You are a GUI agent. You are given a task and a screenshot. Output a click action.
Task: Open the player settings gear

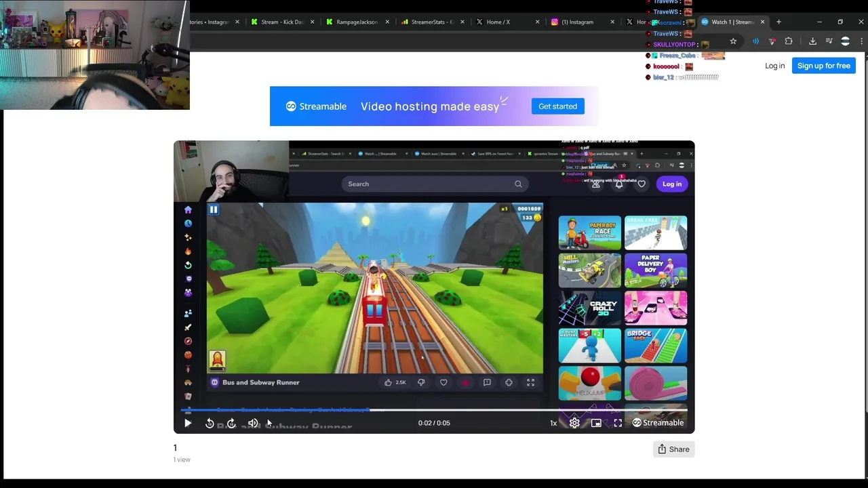tap(574, 423)
